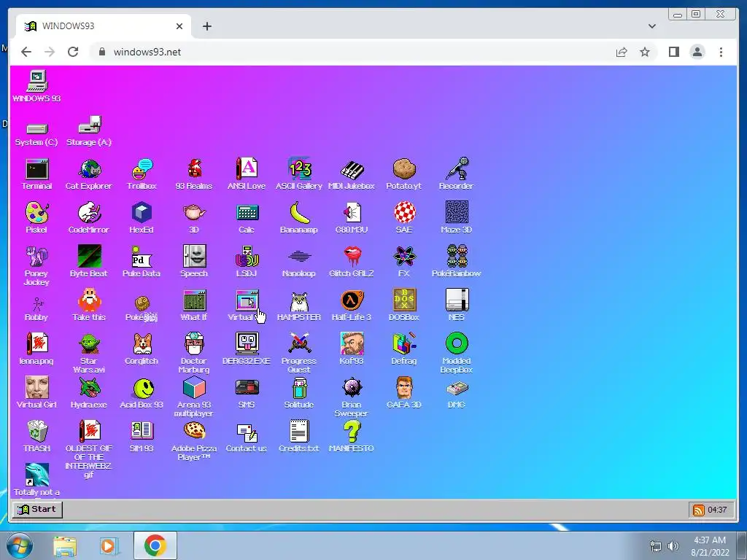The height and width of the screenshot is (560, 747).
Task: Open CodeMirror editor icon
Action: pyautogui.click(x=90, y=212)
